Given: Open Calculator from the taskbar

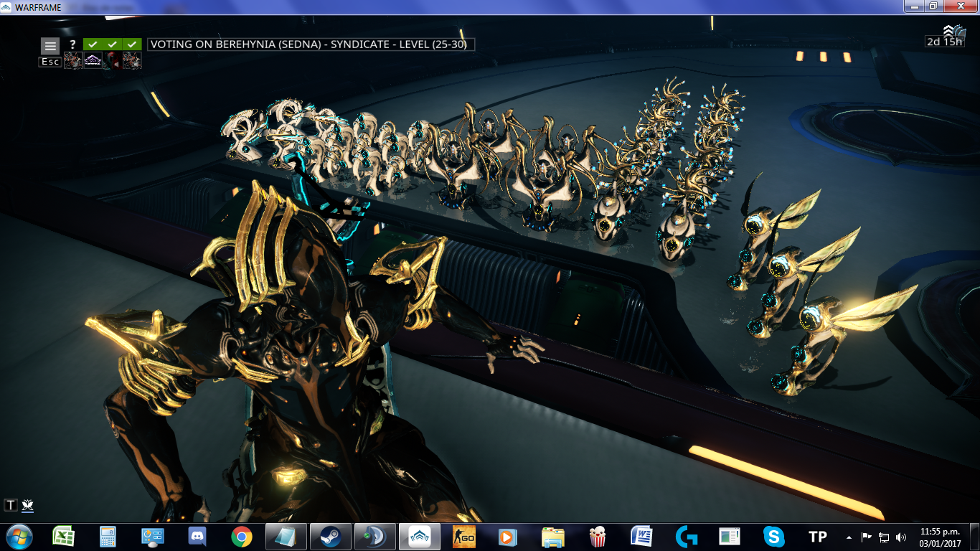Looking at the screenshot, I should [108, 536].
